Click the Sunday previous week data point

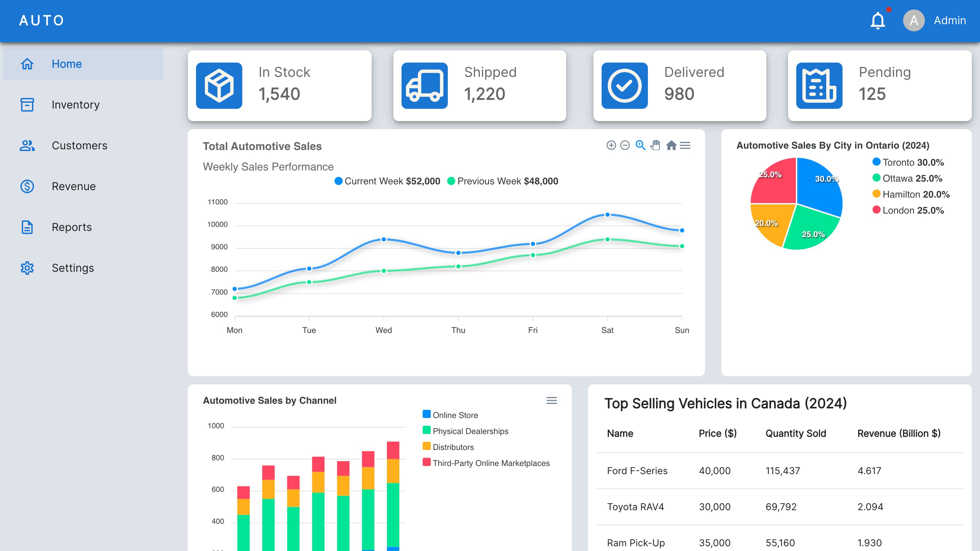(682, 246)
